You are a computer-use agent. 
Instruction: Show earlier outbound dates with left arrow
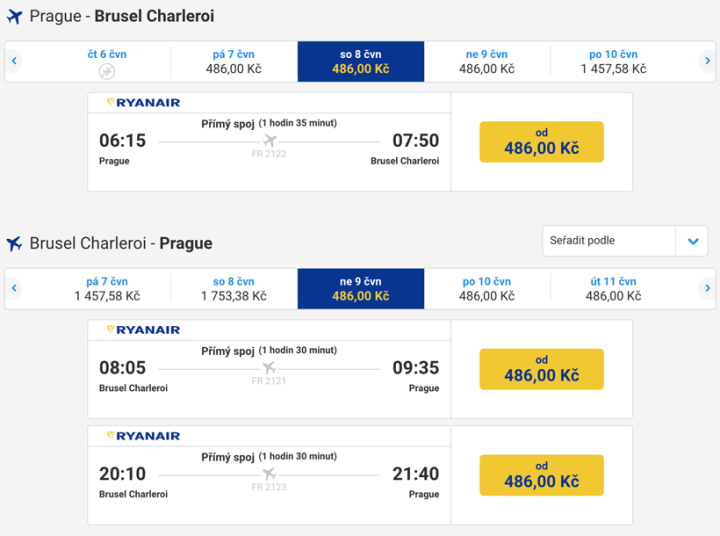pyautogui.click(x=14, y=61)
